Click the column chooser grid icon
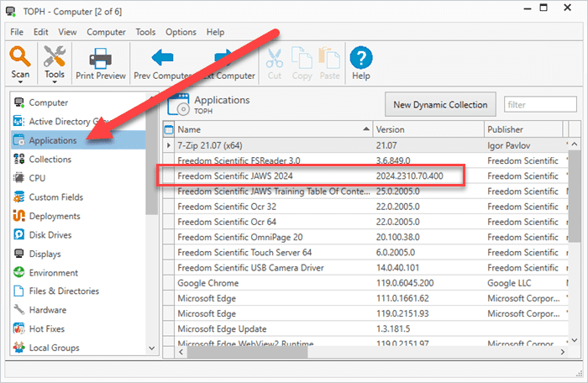588x383 pixels. [169, 130]
